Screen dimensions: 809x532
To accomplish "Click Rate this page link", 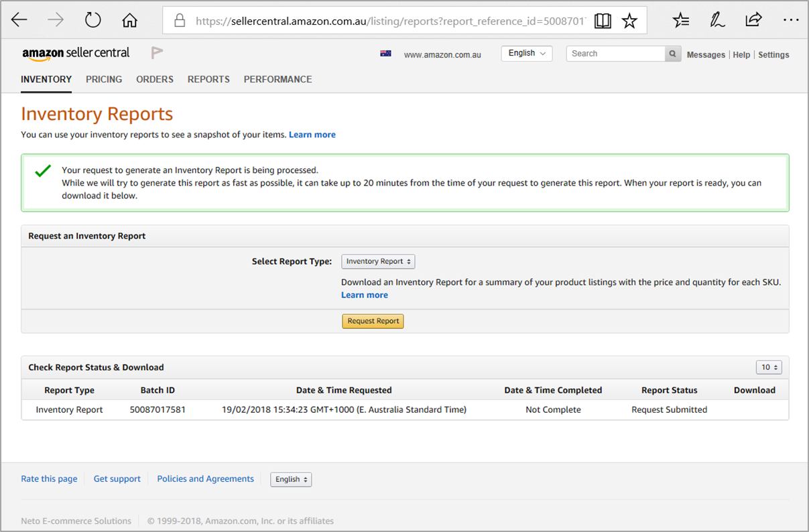I will pos(49,479).
